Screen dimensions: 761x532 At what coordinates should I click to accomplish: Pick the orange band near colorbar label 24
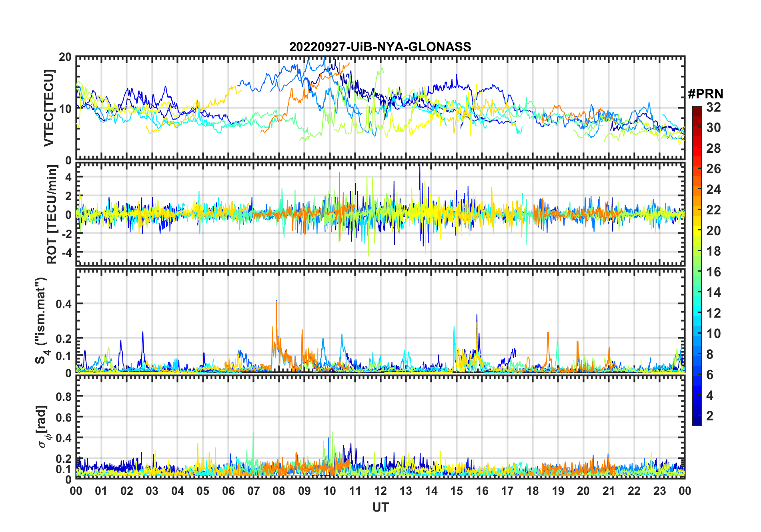(x=697, y=189)
